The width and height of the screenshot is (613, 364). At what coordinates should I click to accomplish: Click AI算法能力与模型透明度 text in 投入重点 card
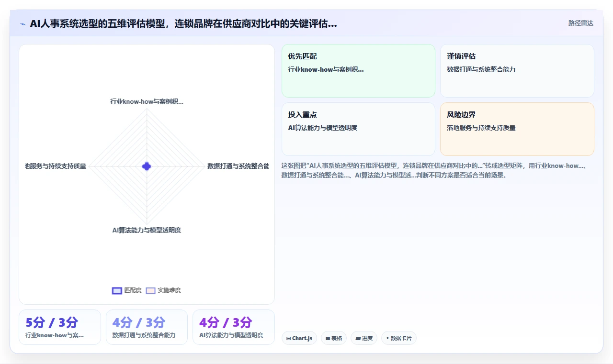pyautogui.click(x=323, y=128)
